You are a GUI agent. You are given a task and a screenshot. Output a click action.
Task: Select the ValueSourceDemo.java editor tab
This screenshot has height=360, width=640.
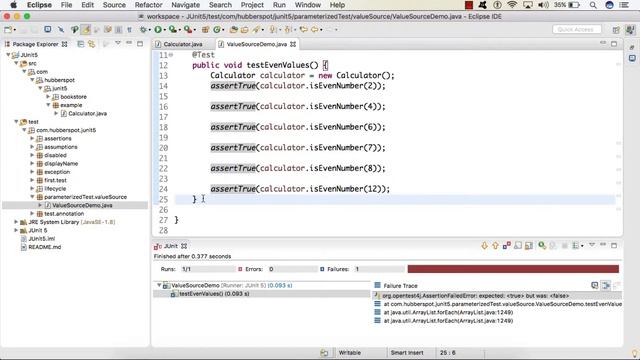pyautogui.click(x=256, y=44)
